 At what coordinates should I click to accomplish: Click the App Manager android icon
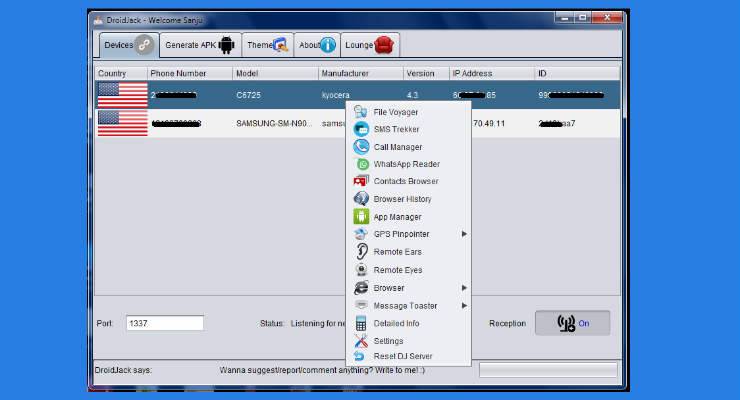[361, 217]
